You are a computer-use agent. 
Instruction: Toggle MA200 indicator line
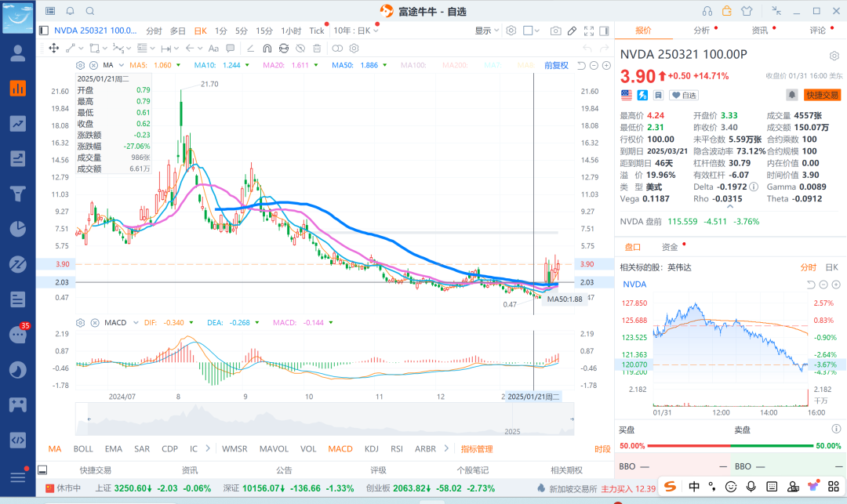(x=455, y=65)
